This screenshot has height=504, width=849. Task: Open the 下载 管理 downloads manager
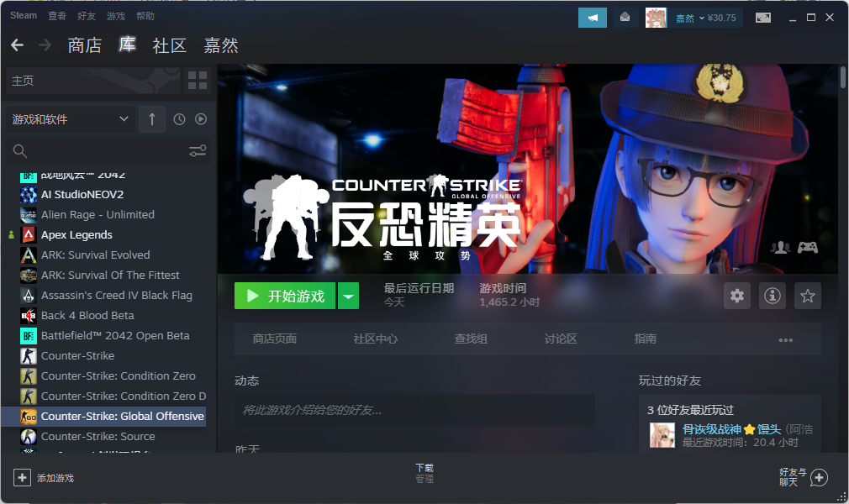424,473
